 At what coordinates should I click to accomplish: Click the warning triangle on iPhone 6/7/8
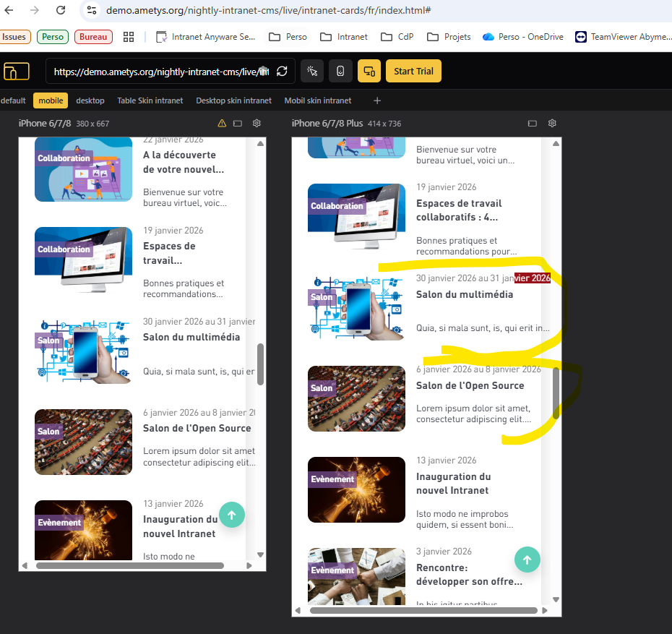222,124
